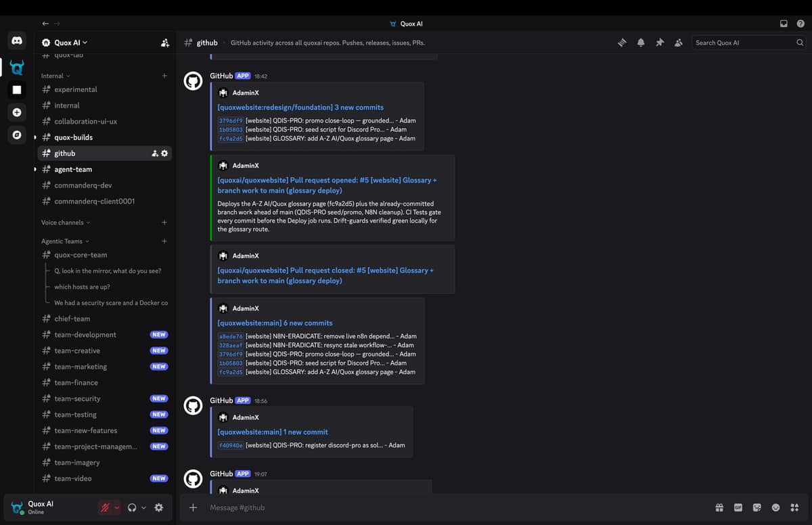The width and height of the screenshot is (812, 525).
Task: Edit github channel settings gear
Action: 164,154
